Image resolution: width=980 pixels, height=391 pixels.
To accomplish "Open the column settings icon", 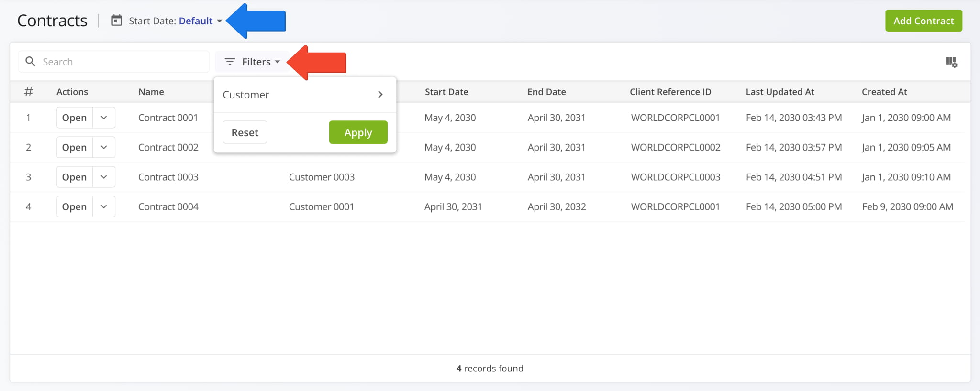I will (951, 62).
